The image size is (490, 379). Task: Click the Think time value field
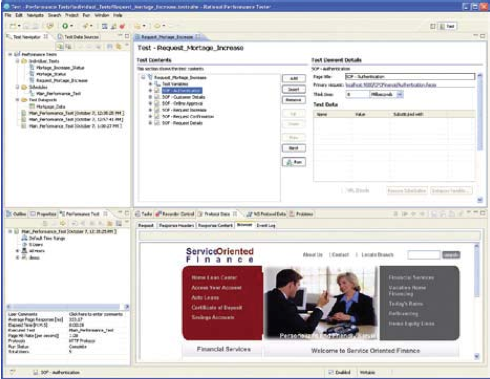coord(357,94)
